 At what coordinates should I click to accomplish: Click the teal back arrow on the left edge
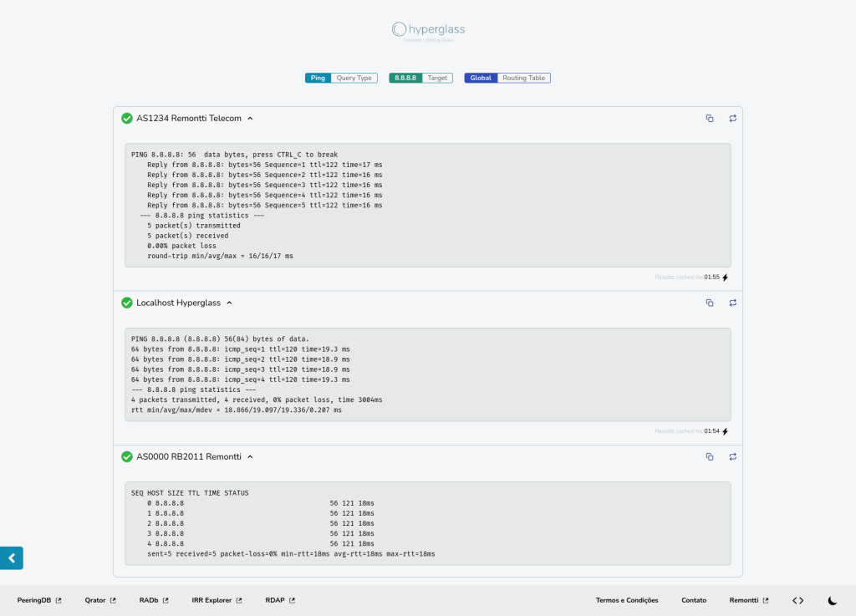click(12, 557)
